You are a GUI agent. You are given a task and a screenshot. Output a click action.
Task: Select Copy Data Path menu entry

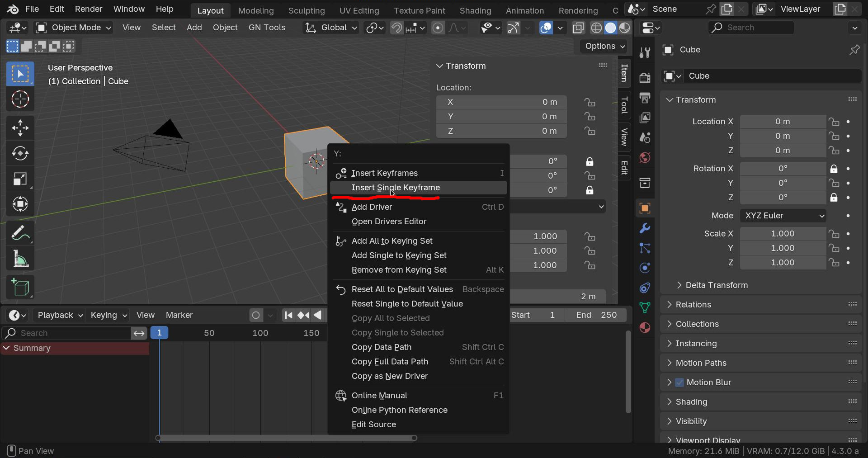point(419,347)
